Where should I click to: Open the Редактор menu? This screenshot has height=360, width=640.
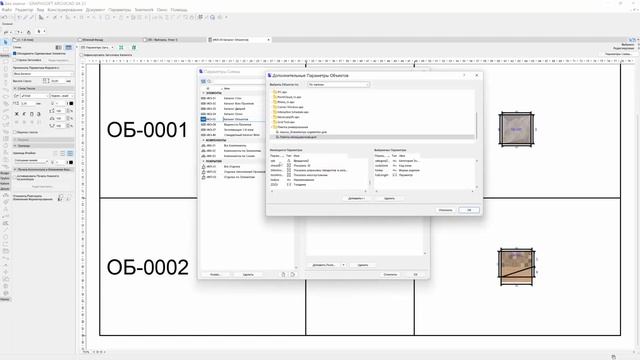coord(24,9)
